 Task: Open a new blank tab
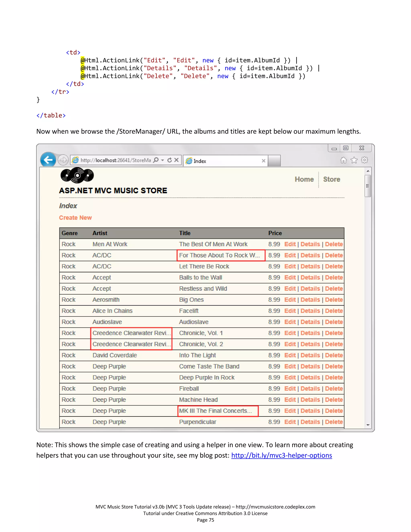tap(274, 161)
